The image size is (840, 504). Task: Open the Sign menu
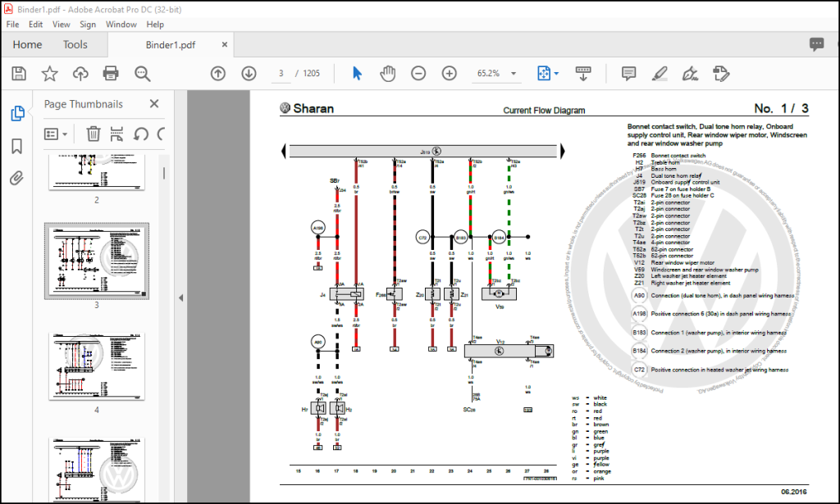click(87, 24)
